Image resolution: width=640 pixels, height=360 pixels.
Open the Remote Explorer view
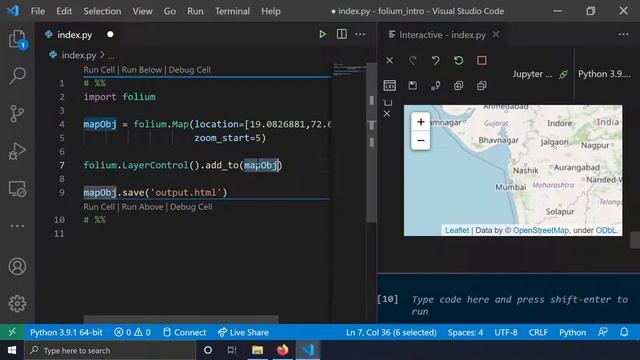click(17, 189)
